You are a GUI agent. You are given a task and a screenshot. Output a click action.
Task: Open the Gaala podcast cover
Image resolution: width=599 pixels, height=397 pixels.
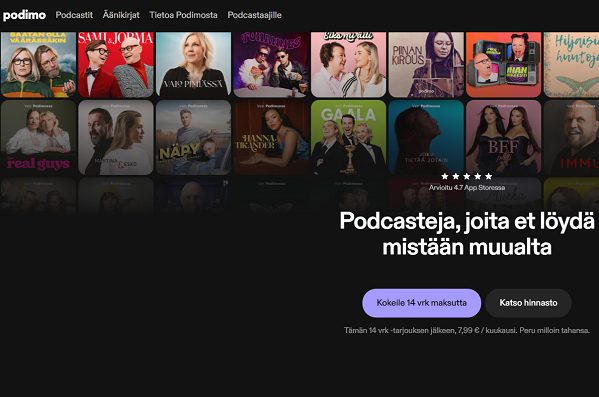348,137
